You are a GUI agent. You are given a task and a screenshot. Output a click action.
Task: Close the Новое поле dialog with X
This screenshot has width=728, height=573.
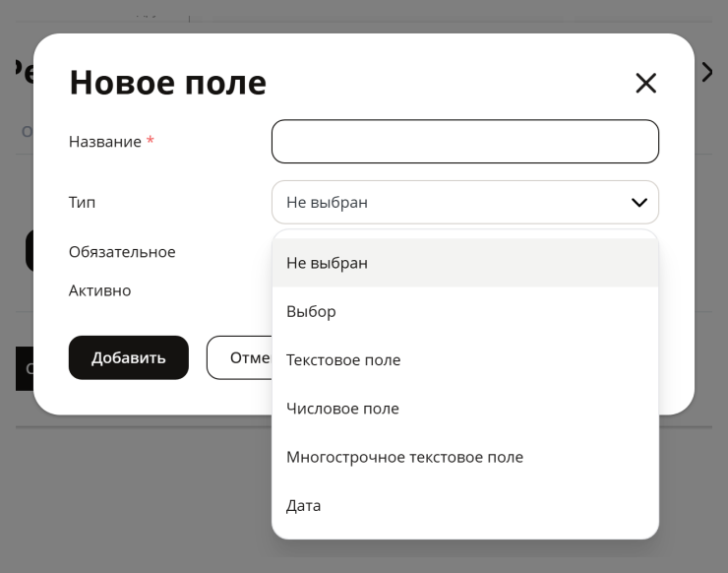tap(645, 83)
